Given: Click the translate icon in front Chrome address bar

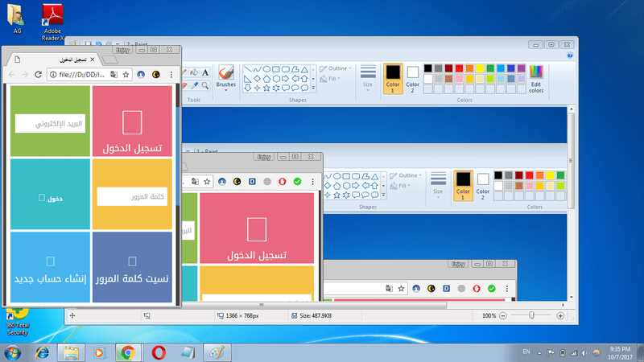Looking at the screenshot, I should pos(114,75).
